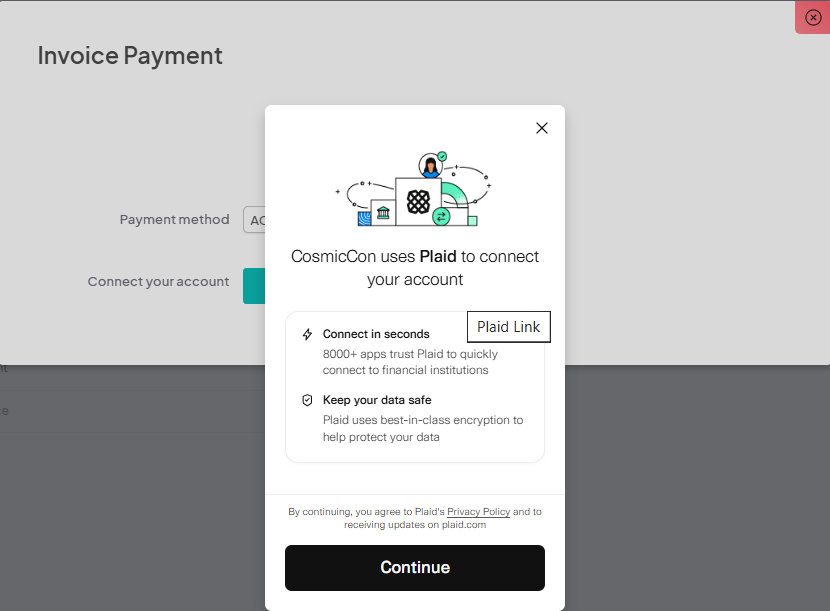Viewport: 830px width, 611px height.
Task: Close the Plaid dialog with the X
Action: (542, 128)
